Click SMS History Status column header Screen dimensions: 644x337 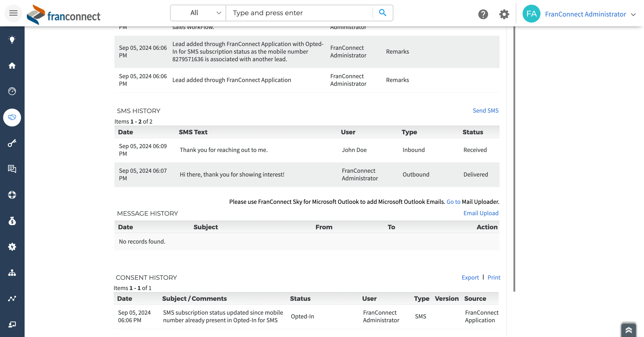(472, 132)
